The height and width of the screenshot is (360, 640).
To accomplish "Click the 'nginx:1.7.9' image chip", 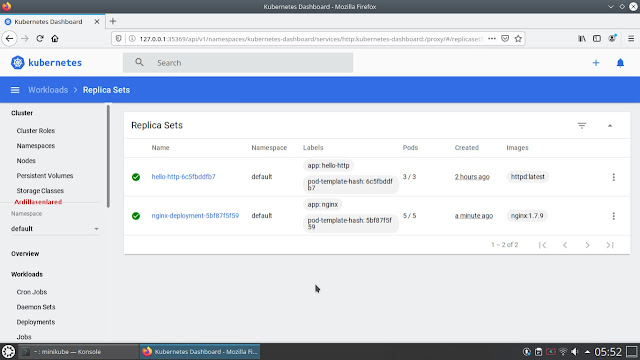I will (x=527, y=216).
